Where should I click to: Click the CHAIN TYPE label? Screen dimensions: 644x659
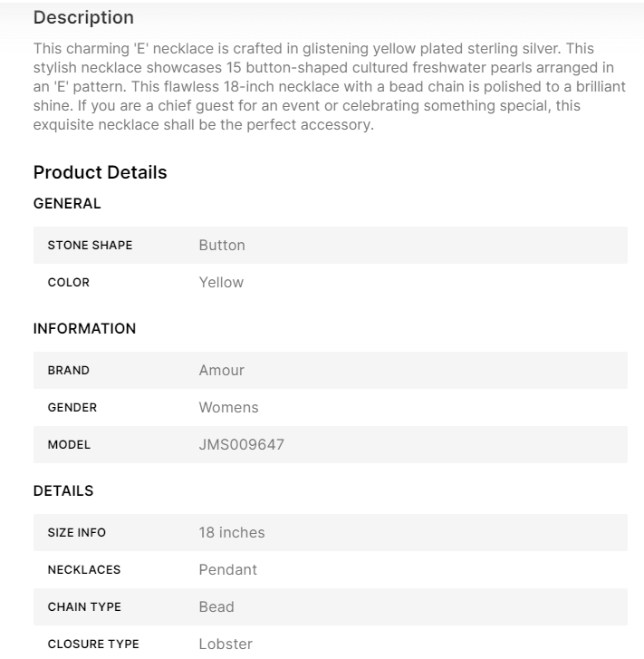84,606
